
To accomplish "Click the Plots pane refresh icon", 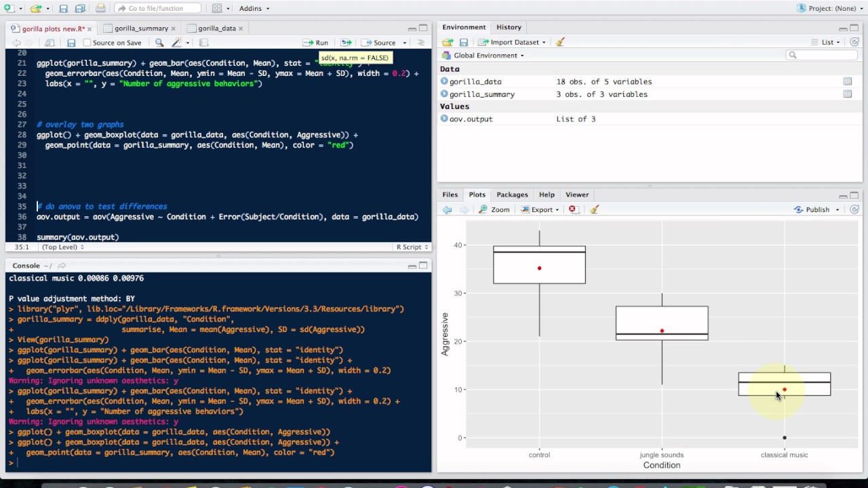I will coord(854,209).
